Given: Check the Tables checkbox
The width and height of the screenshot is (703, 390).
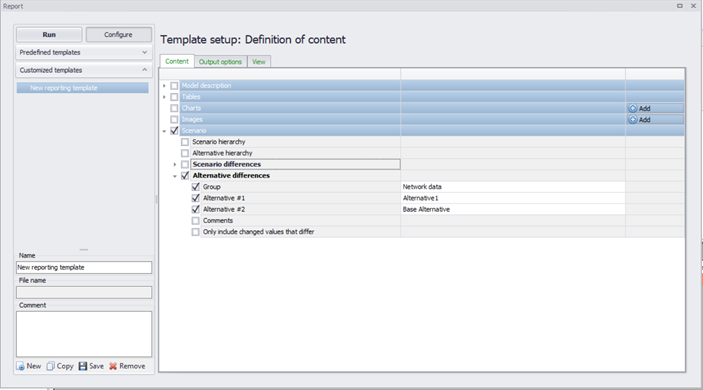Looking at the screenshot, I should 174,97.
